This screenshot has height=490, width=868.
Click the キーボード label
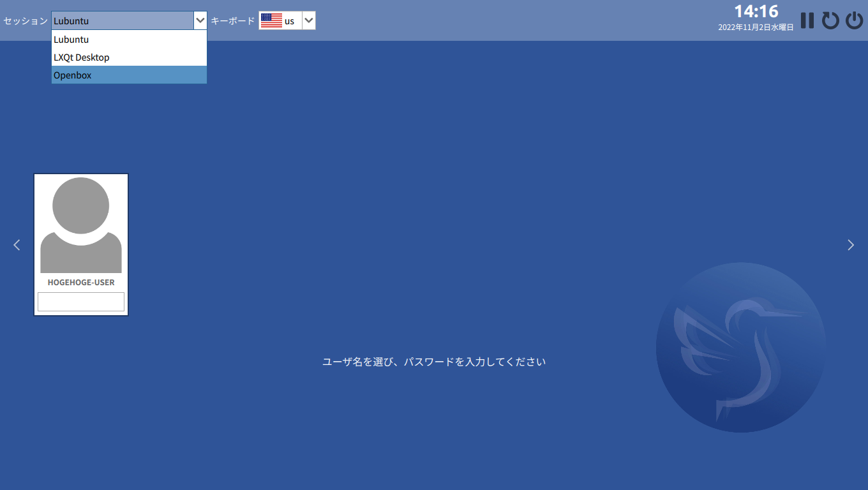point(233,20)
